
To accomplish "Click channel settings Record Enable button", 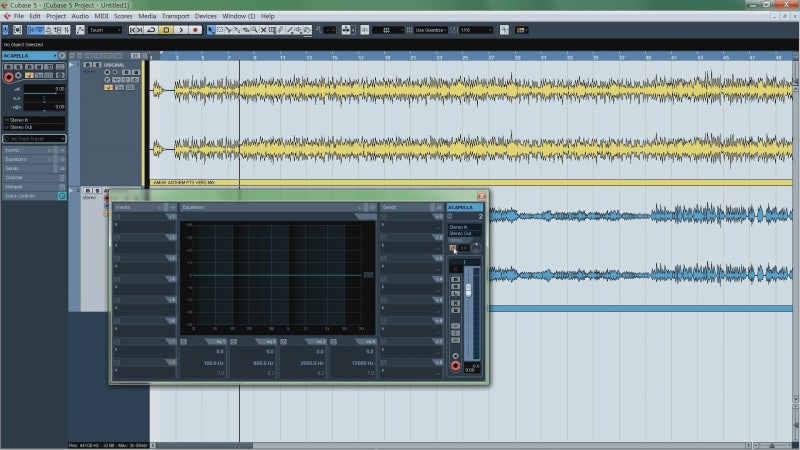I will point(455,366).
